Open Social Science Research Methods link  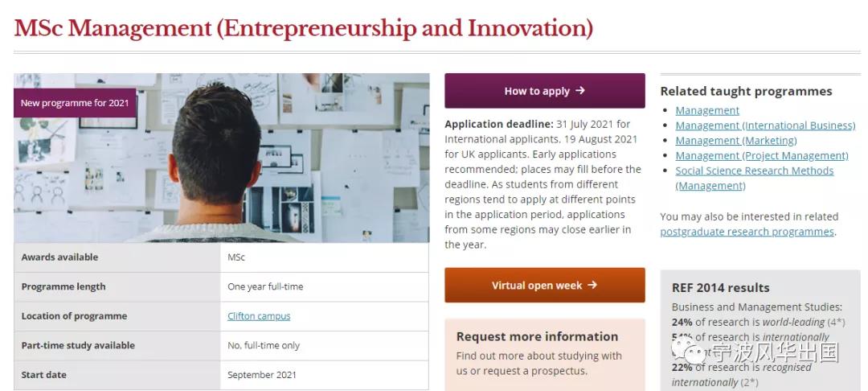point(754,178)
